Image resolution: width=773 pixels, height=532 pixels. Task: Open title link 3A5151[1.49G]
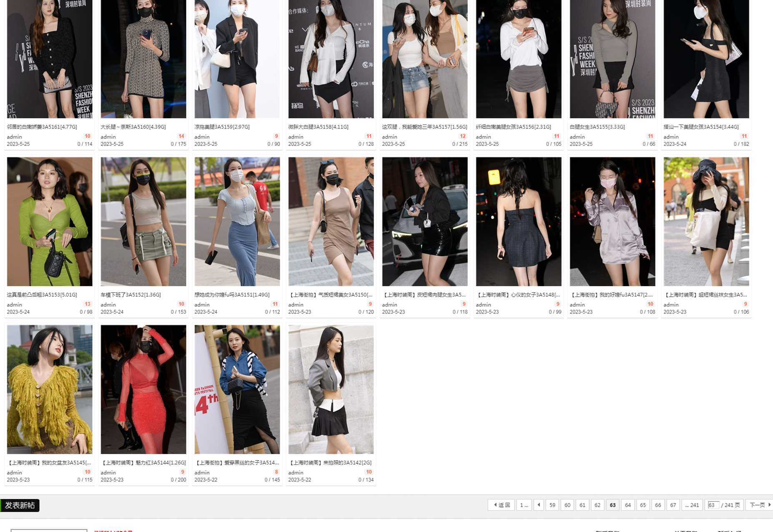[x=232, y=295]
